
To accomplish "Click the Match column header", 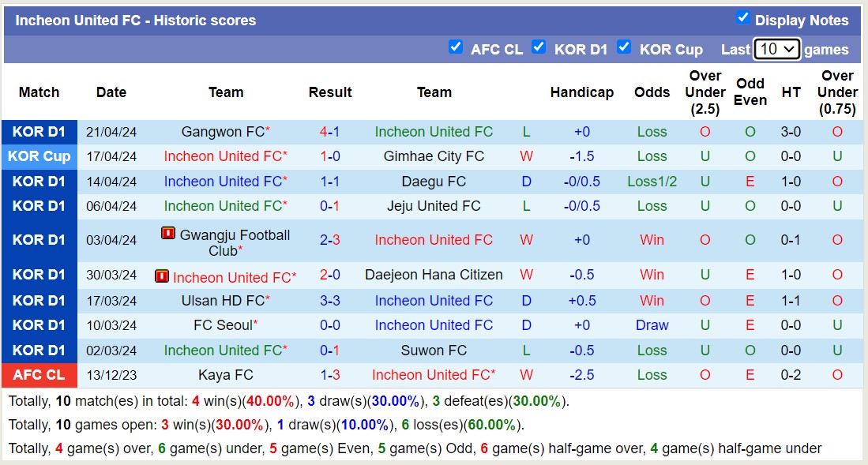I will [39, 92].
